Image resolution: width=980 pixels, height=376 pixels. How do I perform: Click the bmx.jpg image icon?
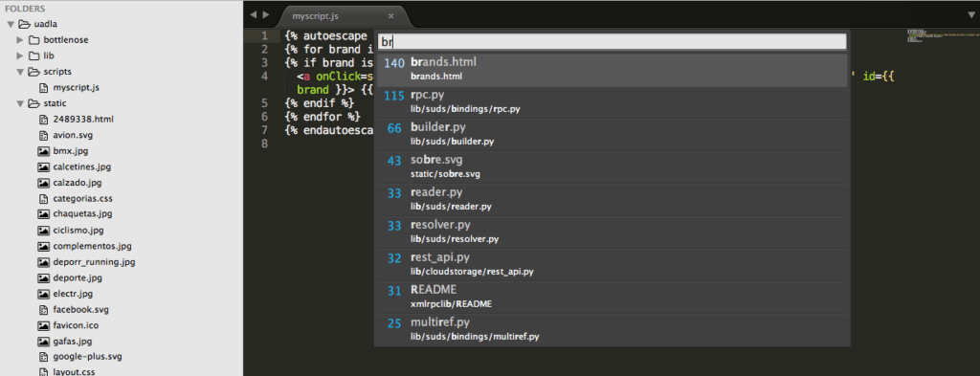[x=43, y=151]
